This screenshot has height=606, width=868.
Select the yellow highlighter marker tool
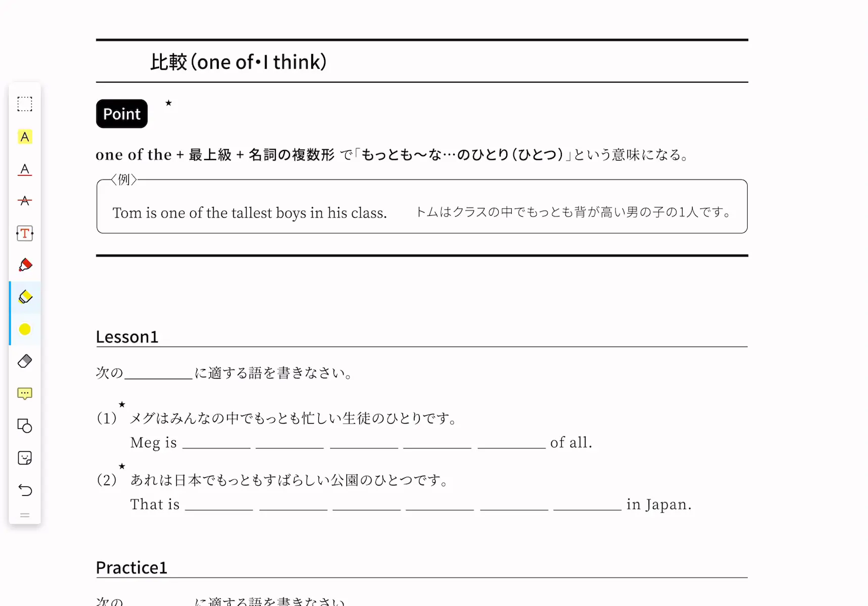25,297
